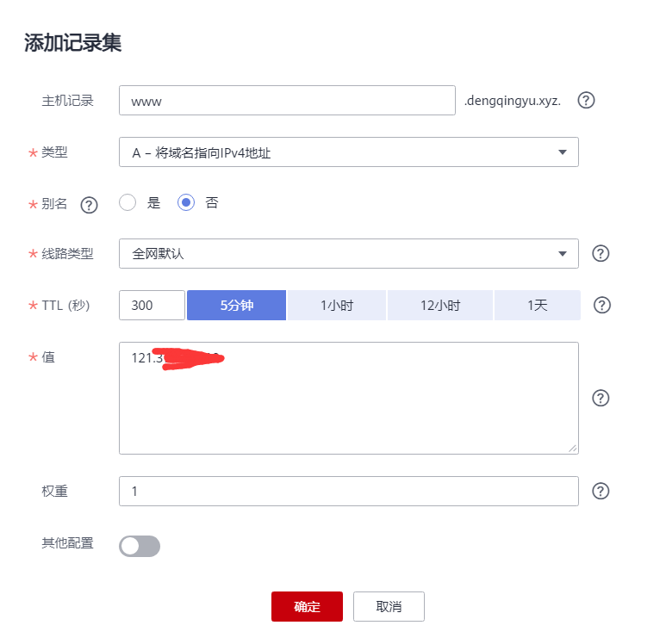Select 是 radio button for 别名
666x644 pixels.
tap(128, 203)
